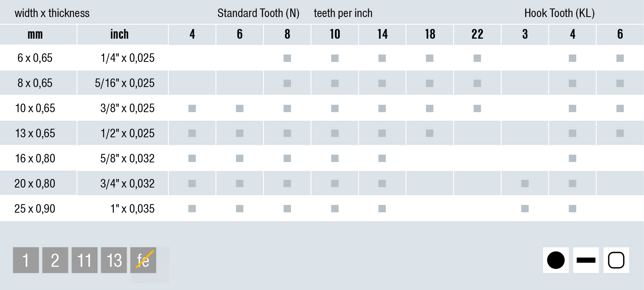Click the solid round cross-section icon
644x290 pixels.
click(556, 260)
